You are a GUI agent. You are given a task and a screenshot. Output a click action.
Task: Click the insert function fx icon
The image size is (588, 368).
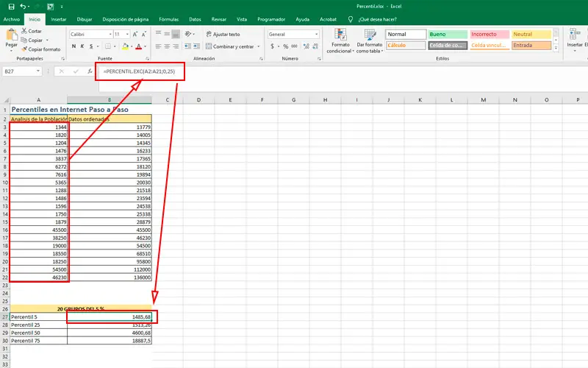coord(90,71)
